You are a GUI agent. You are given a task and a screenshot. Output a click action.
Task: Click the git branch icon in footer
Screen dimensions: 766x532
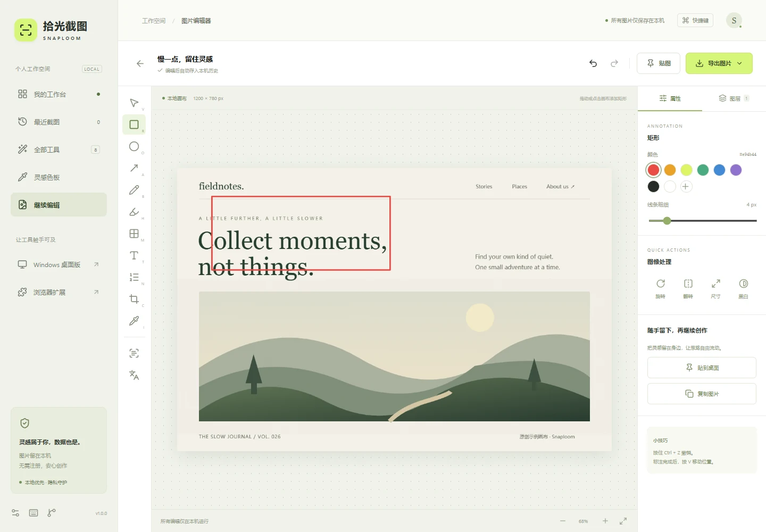52,513
